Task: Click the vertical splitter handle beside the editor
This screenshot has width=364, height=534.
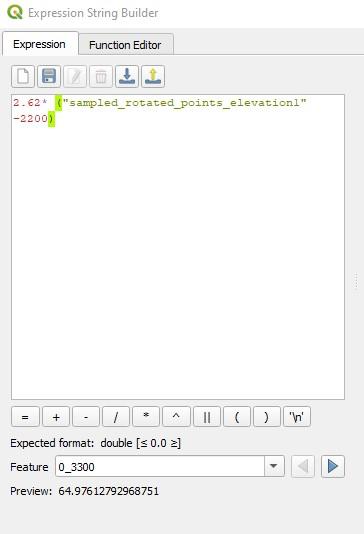Action: 356,280
